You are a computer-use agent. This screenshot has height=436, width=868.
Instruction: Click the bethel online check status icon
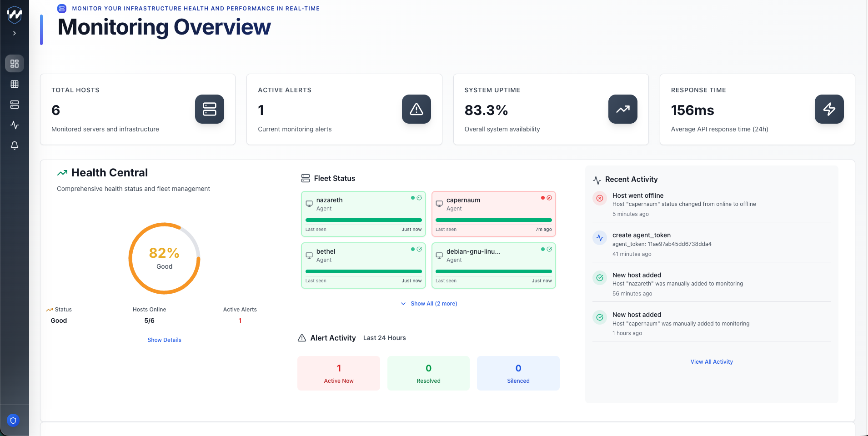click(x=419, y=249)
